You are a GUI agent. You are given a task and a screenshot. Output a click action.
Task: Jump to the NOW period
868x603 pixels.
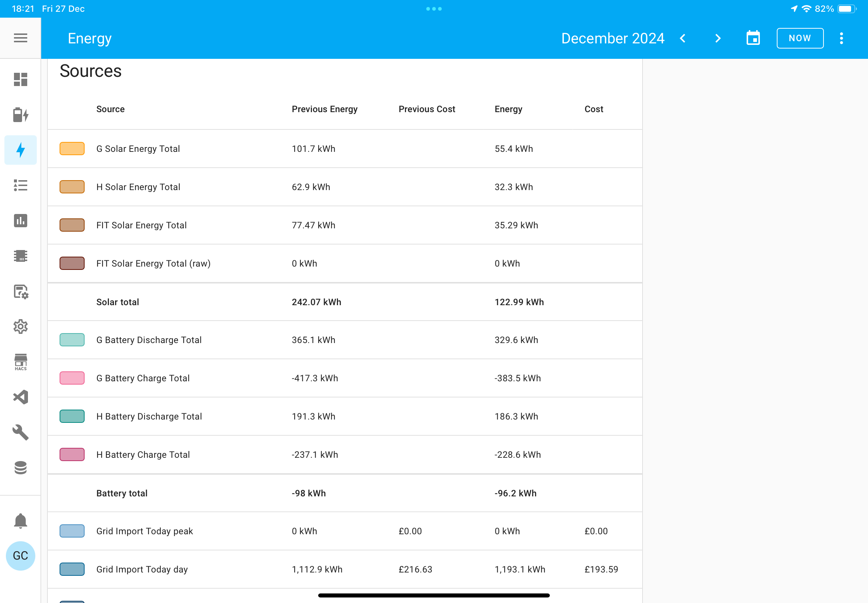coord(800,38)
